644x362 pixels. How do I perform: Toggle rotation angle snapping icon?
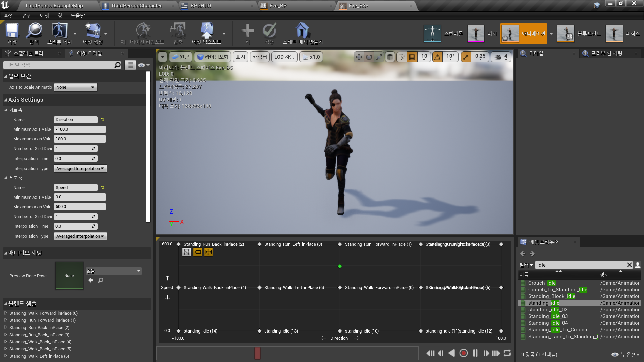click(437, 57)
